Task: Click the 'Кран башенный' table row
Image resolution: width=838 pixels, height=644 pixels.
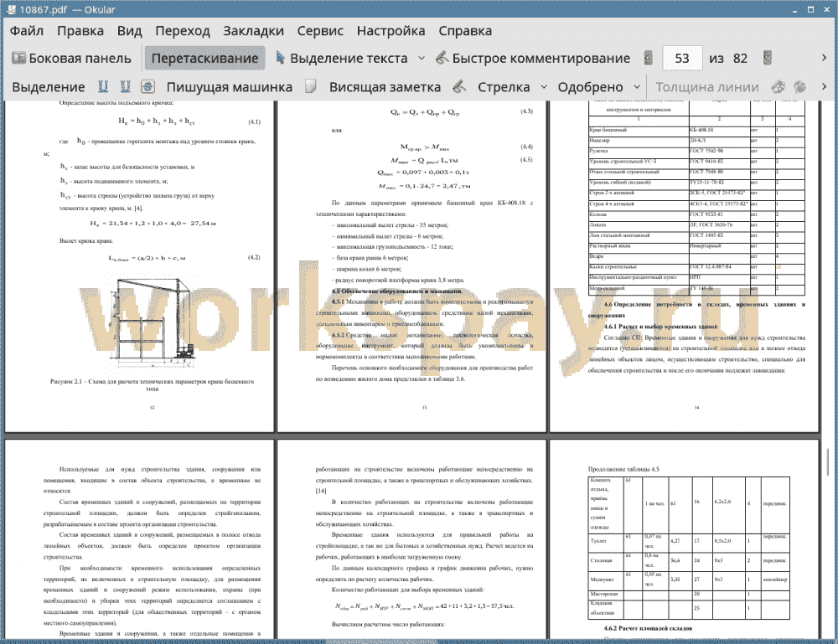Action: pos(696,130)
